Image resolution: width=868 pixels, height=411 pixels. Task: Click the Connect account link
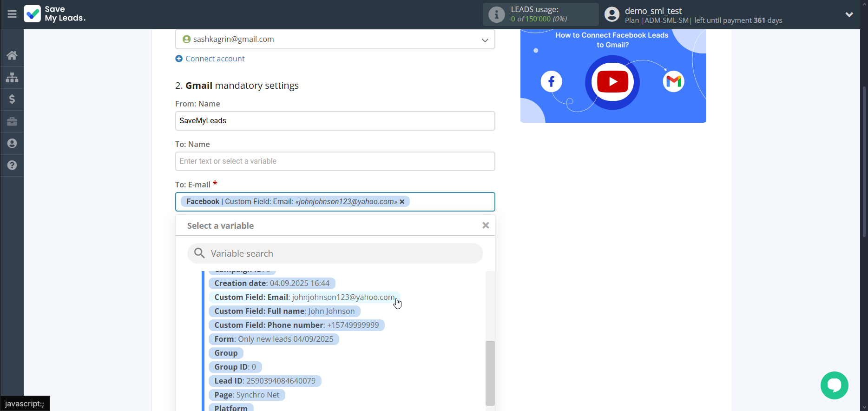pyautogui.click(x=215, y=59)
